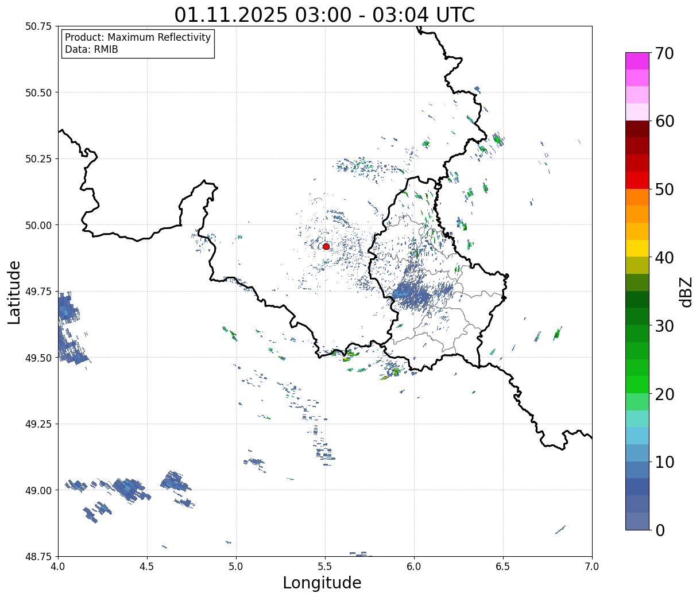Screen dimensions: 700x597
Task: Click the plot title '01.11.2025 03:00 - 03:04 UTC'
Action: (x=324, y=14)
